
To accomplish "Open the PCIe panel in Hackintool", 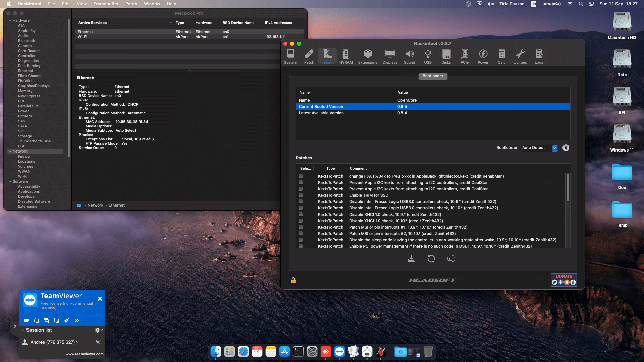I will click(465, 56).
